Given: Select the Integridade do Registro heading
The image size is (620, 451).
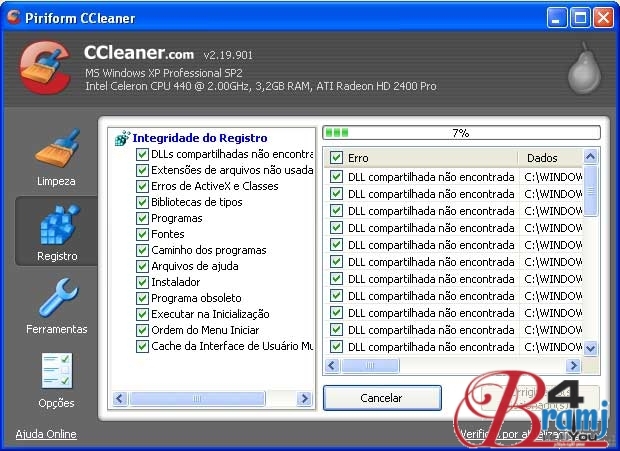Looking at the screenshot, I should coord(200,138).
